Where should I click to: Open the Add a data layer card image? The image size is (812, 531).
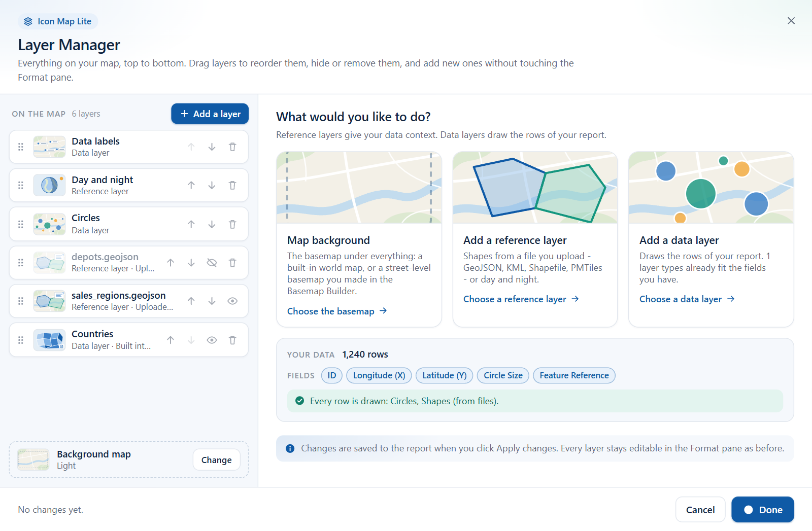(x=711, y=188)
